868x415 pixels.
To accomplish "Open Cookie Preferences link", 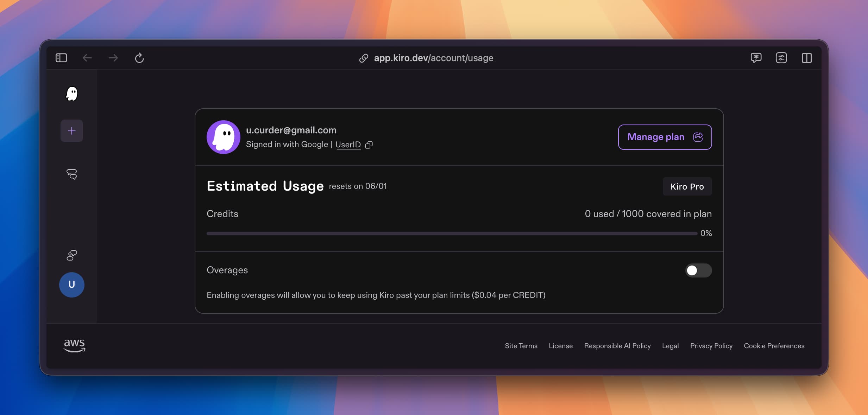I will (x=774, y=346).
